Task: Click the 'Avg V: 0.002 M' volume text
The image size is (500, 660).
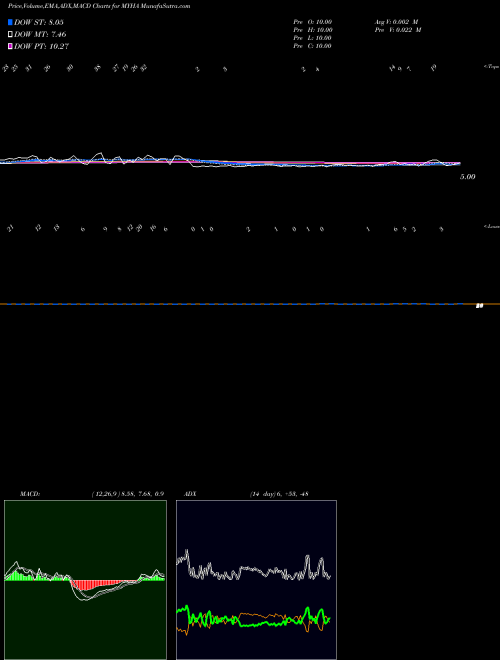Action: click(x=396, y=22)
